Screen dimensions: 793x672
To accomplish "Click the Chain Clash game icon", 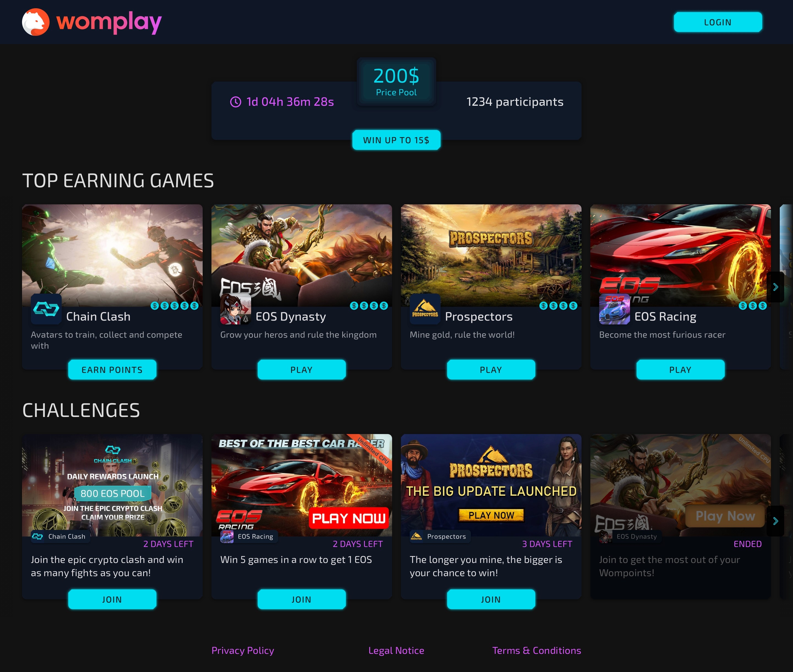I will pyautogui.click(x=46, y=309).
